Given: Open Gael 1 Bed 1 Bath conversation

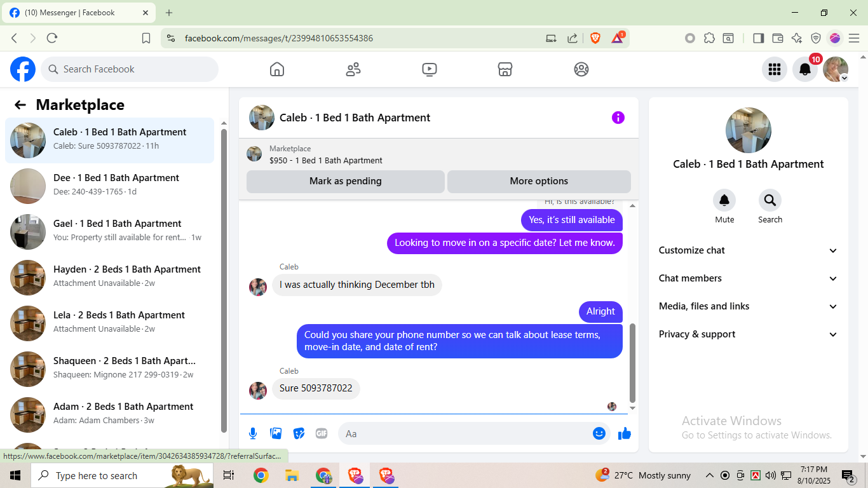Looking at the screenshot, I should click(x=109, y=232).
